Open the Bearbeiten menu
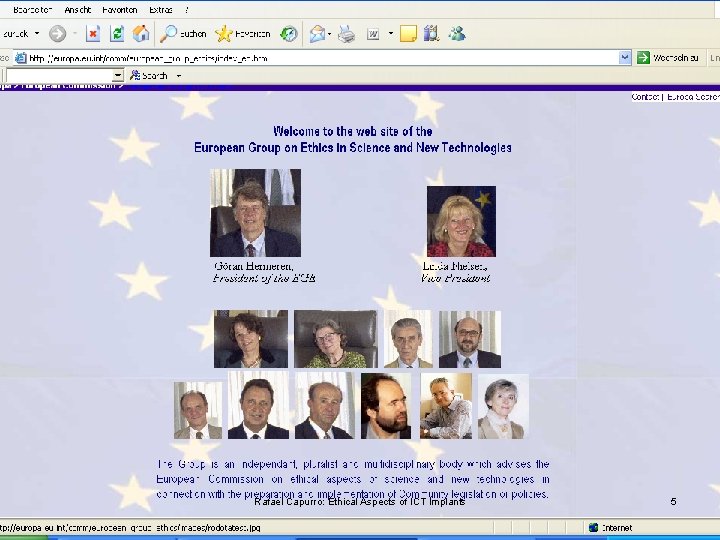The width and height of the screenshot is (720, 540). coord(33,10)
